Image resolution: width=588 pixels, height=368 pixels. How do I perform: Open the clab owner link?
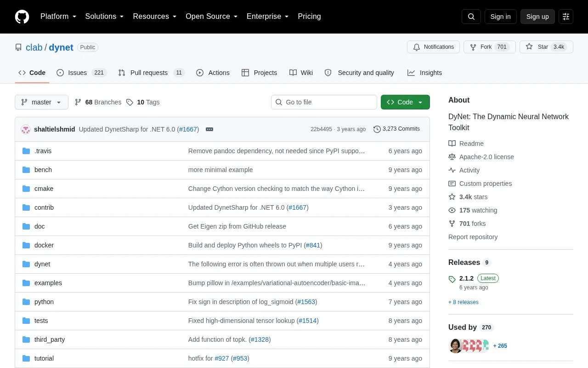coord(34,47)
